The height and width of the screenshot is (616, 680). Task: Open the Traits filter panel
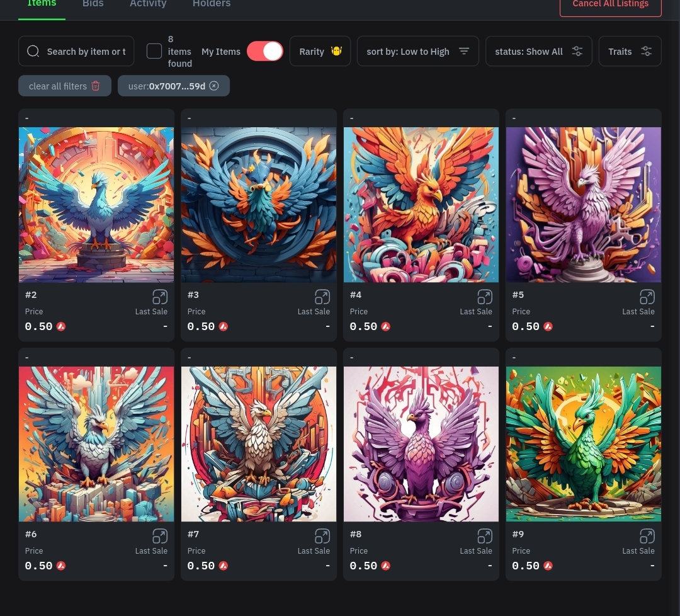[x=630, y=51]
